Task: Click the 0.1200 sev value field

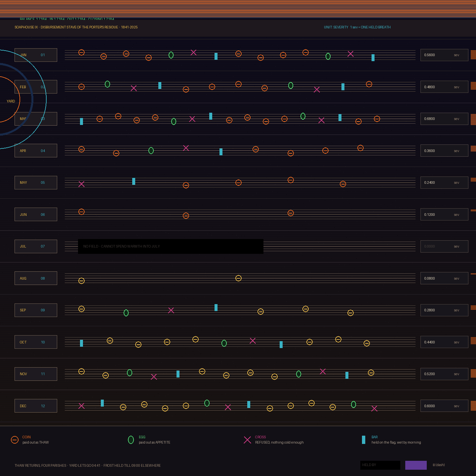Action: coord(444,215)
